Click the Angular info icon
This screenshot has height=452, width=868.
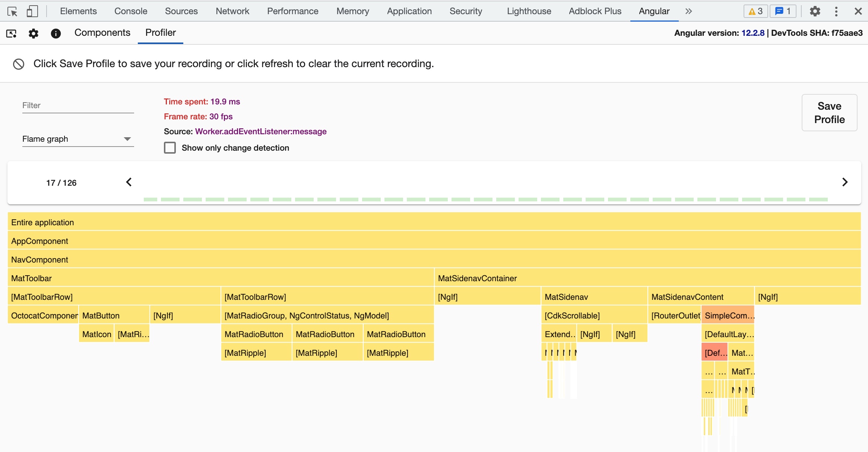(x=56, y=34)
